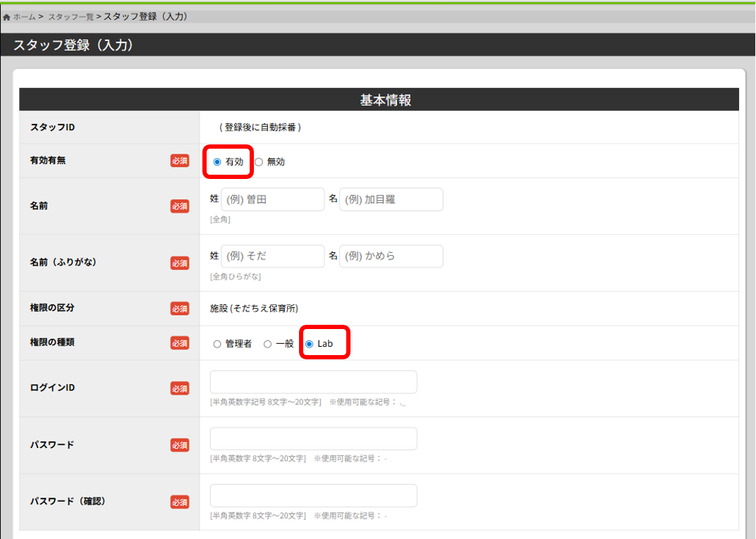Go to ホーム via breadcrumb link

click(24, 17)
